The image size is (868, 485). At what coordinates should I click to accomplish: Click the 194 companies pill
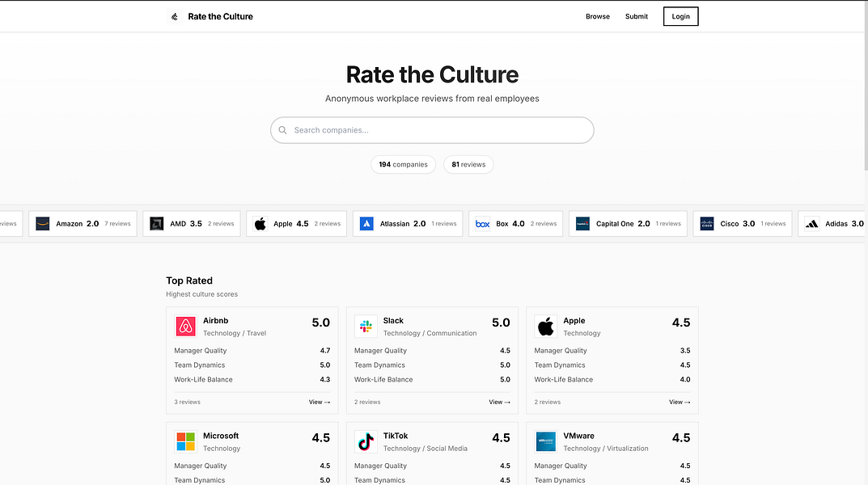coord(403,164)
